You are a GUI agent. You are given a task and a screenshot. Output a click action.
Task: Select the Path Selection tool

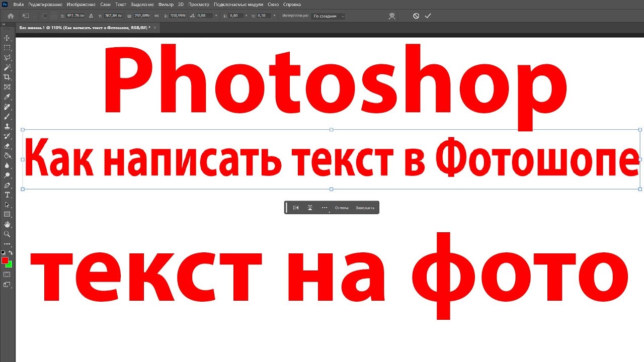[x=7, y=205]
